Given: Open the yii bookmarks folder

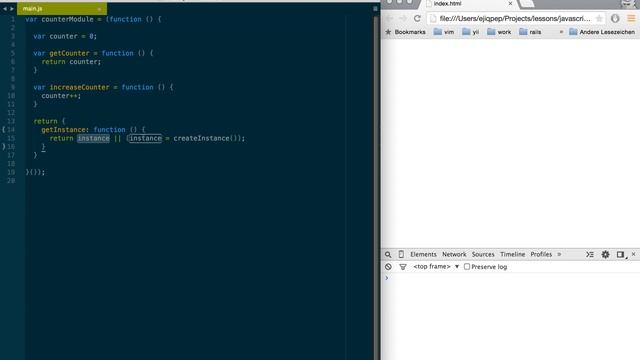Looking at the screenshot, I should [x=471, y=32].
